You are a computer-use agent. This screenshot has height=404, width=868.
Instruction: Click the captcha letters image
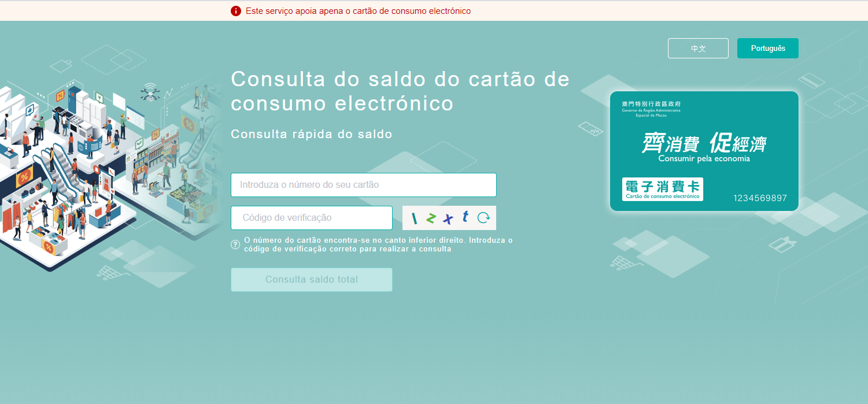[439, 218]
